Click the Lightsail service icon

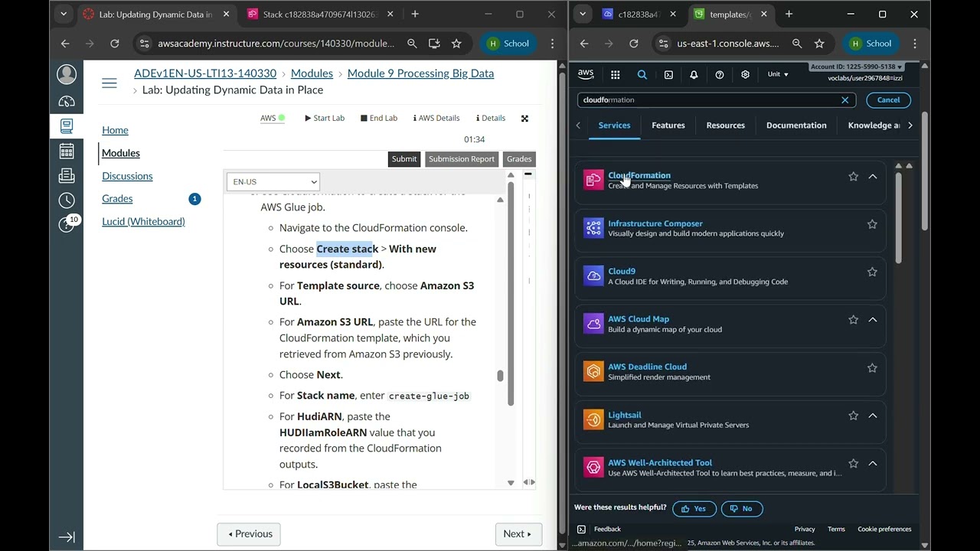(x=593, y=419)
